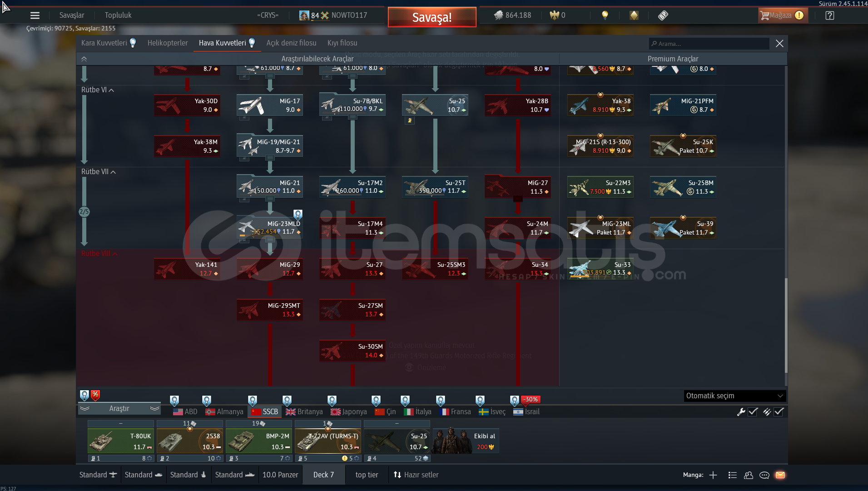Viewport: 868px width, 491px height.
Task: Collapse all ranks double chevron
Action: point(84,59)
